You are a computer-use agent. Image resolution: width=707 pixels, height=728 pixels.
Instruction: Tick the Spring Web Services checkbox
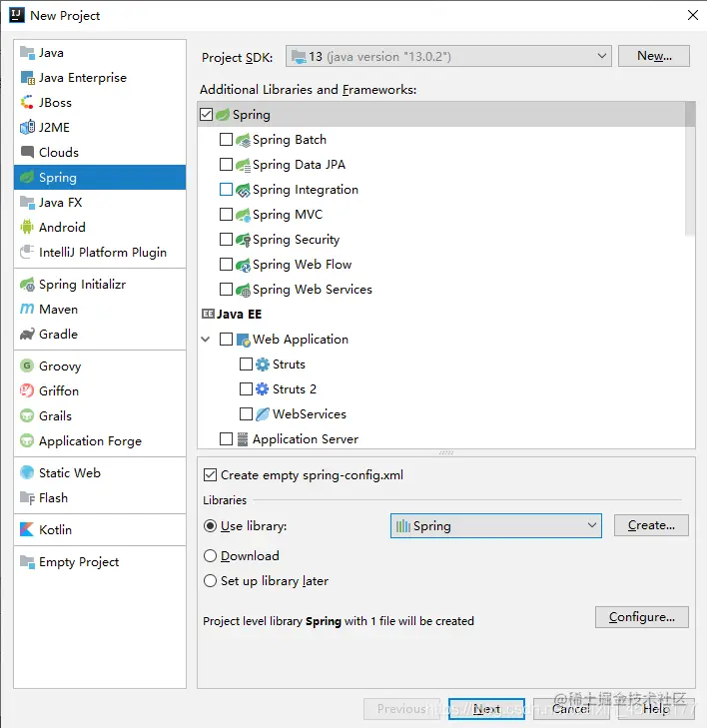(x=226, y=290)
